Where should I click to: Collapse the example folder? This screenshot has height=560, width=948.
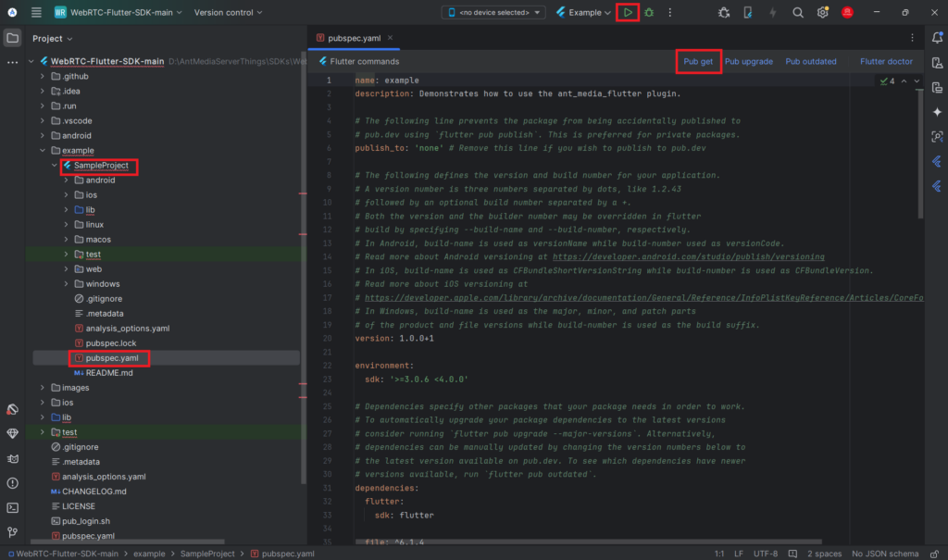pos(43,151)
